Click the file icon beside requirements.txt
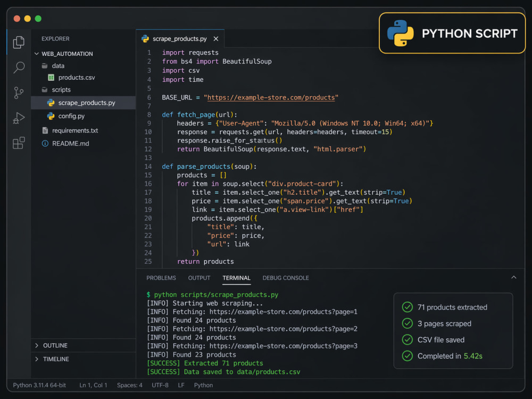Image resolution: width=532 pixels, height=399 pixels. (x=45, y=130)
